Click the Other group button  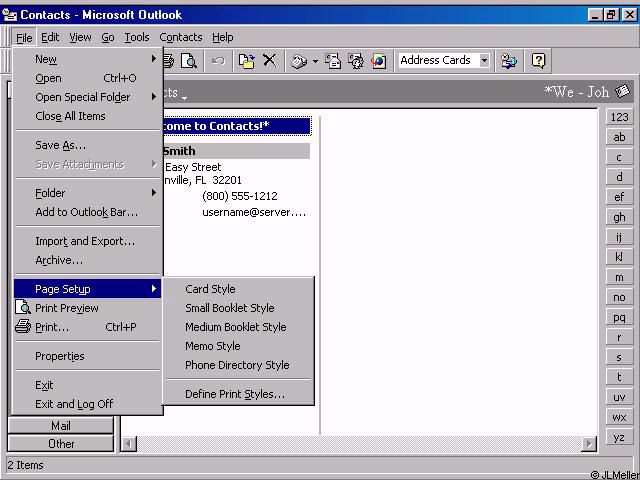(x=60, y=443)
